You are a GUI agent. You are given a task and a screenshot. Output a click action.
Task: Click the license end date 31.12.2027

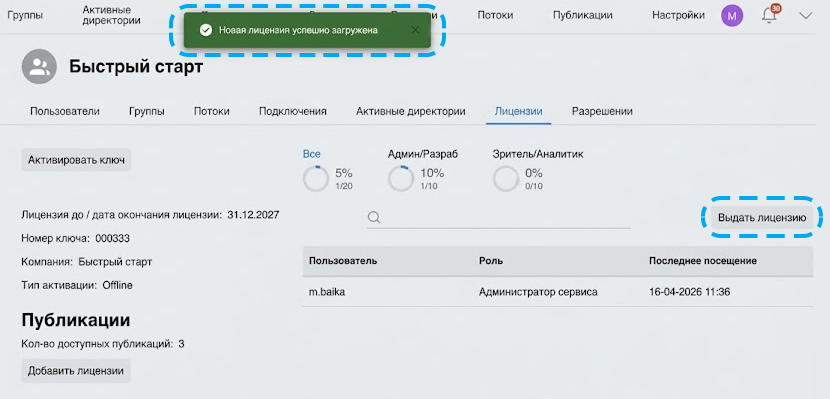coord(253,215)
